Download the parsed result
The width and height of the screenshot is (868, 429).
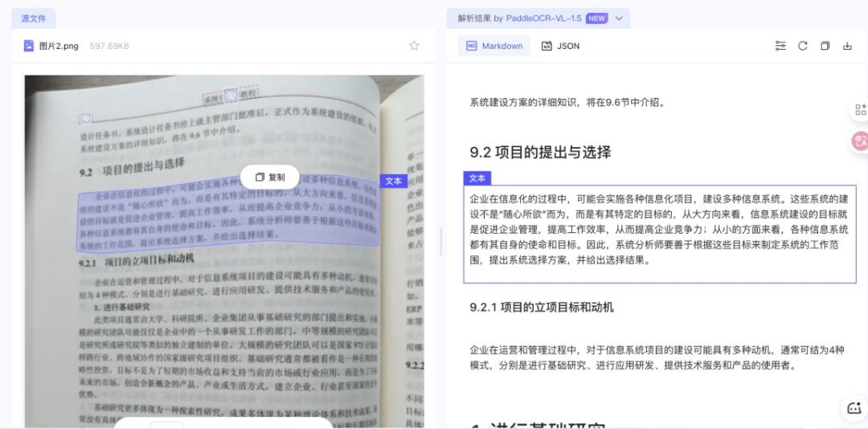click(847, 46)
